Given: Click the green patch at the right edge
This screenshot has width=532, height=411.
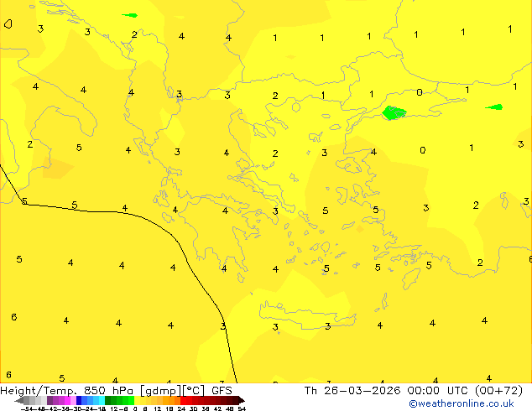Looking at the screenshot, I should click(x=493, y=107).
